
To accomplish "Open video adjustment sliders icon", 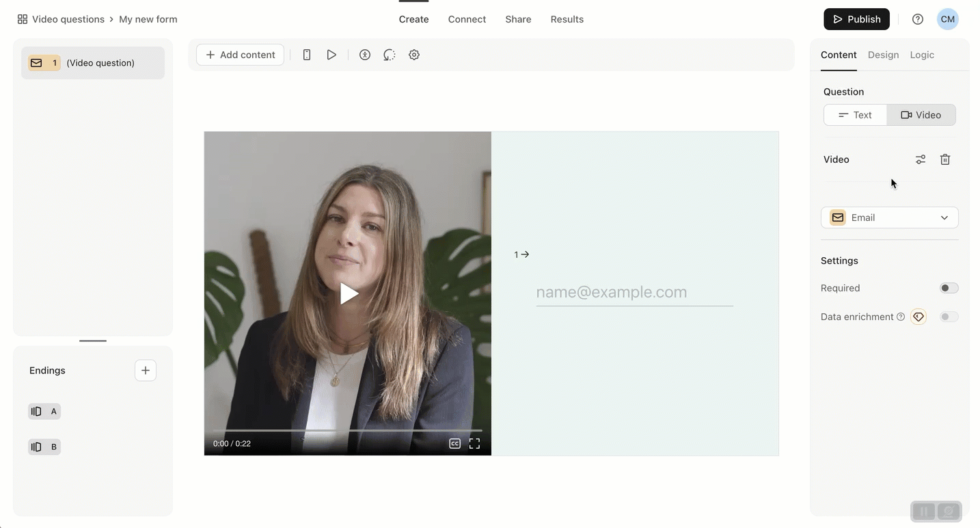I will coord(921,159).
